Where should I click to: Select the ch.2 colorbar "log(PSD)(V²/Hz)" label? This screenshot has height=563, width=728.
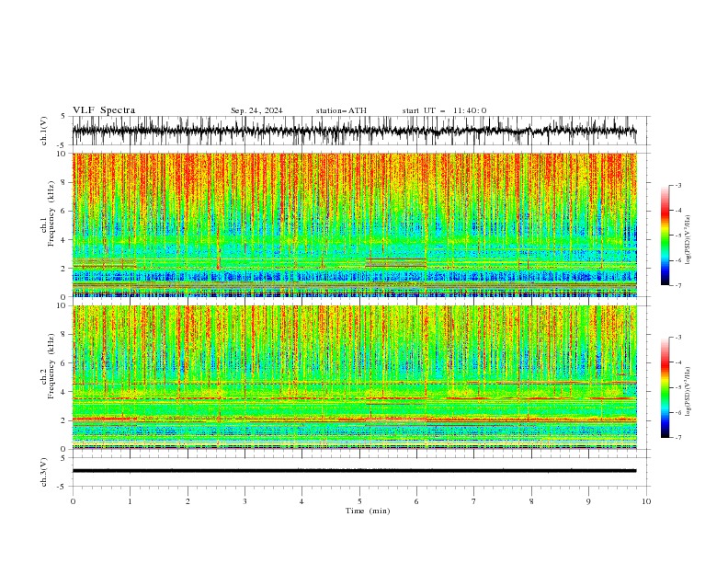[x=688, y=392]
